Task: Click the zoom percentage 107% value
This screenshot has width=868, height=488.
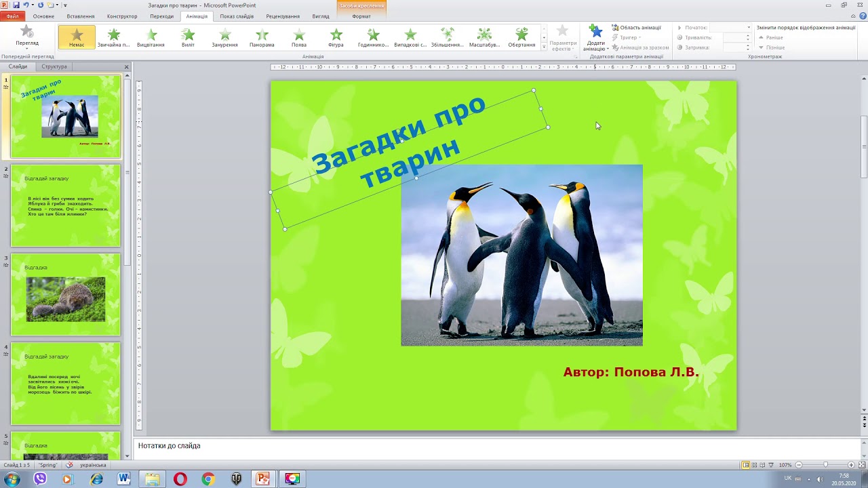Action: tap(785, 465)
